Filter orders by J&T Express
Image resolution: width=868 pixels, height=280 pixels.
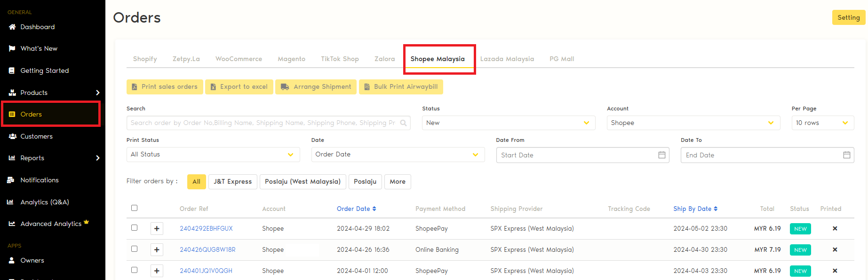click(x=232, y=182)
